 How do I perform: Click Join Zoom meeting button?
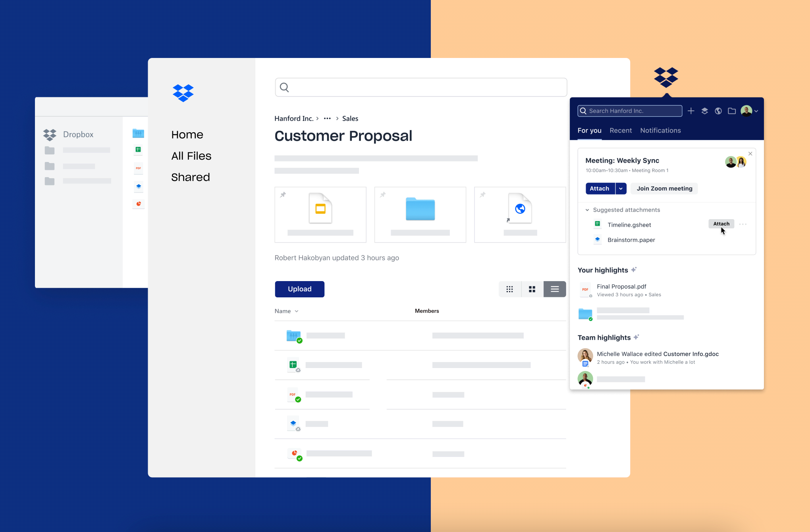pos(665,188)
